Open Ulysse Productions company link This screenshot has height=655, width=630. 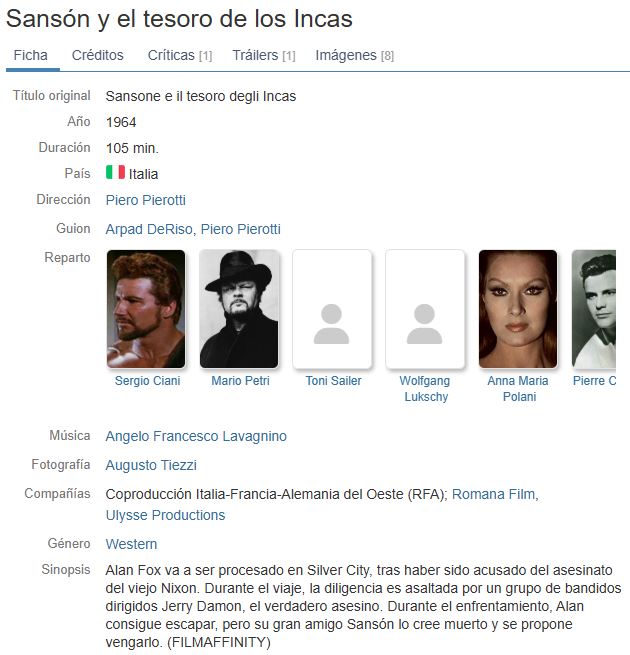point(165,515)
